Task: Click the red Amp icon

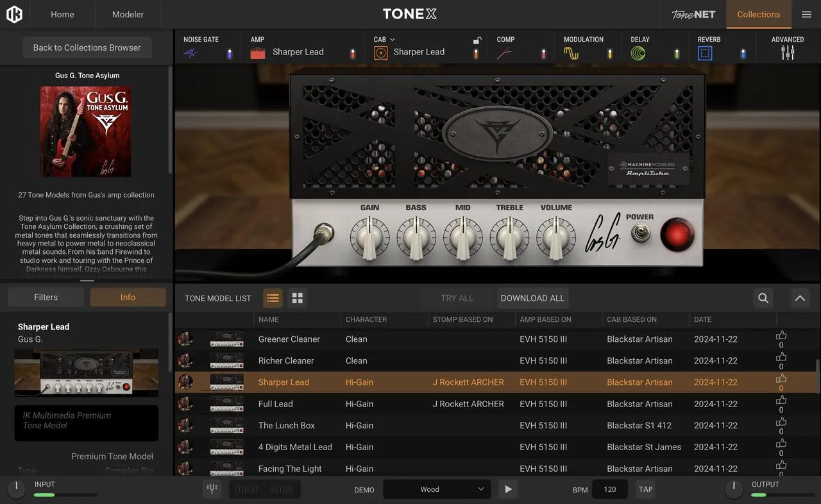Action: 258,53
